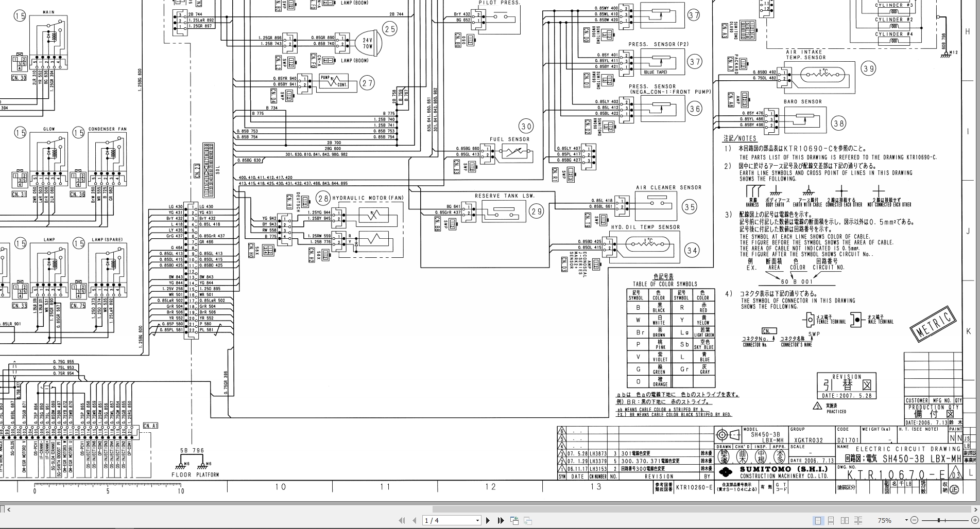This screenshot has height=529, width=980.
Task: Click the 75% zoom percentage display
Action: pyautogui.click(x=885, y=520)
